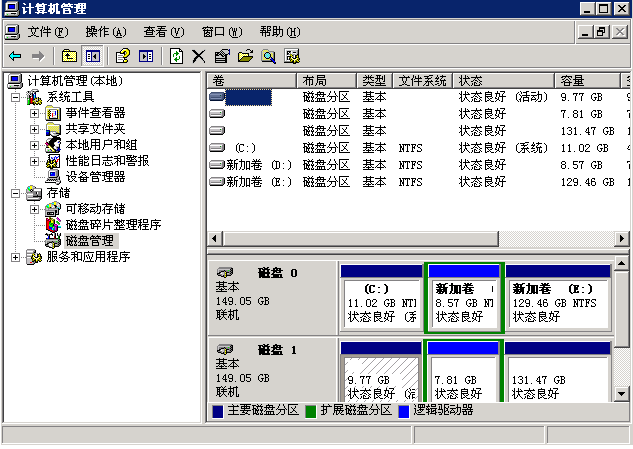
Task: Click the 文件系统 column header
Action: point(422,80)
